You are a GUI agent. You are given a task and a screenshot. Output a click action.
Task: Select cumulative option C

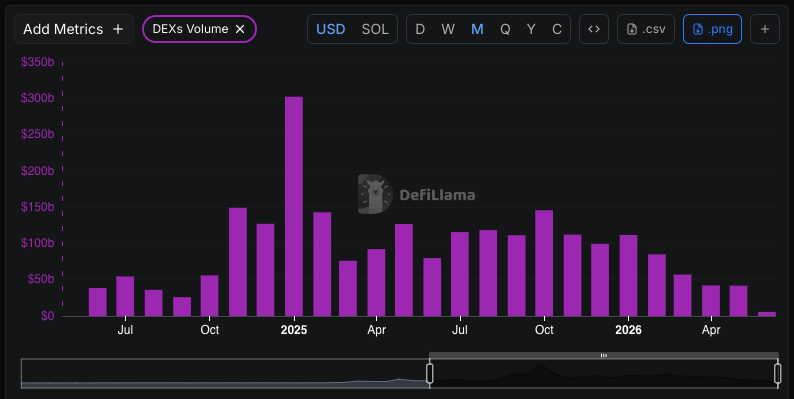[x=557, y=29]
